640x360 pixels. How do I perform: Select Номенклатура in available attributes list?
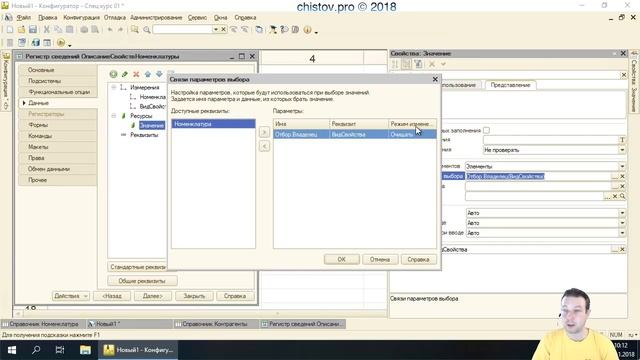(213, 124)
